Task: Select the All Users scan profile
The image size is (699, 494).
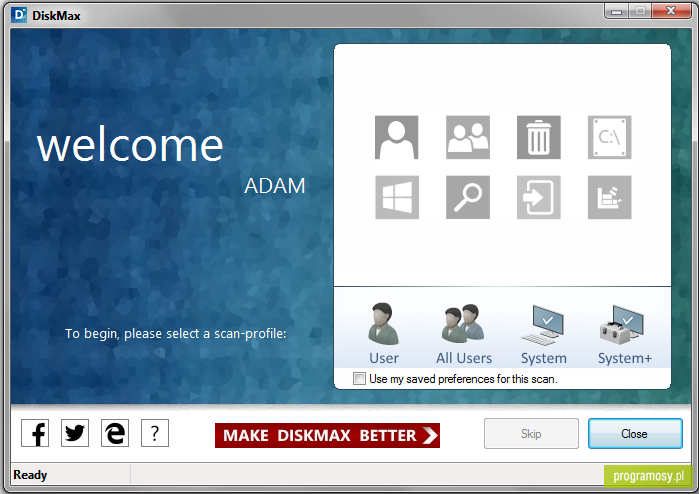Action: (464, 334)
